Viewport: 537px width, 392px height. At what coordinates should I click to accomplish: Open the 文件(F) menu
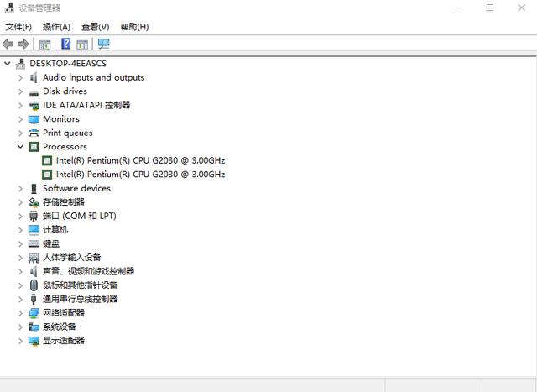pyautogui.click(x=18, y=27)
